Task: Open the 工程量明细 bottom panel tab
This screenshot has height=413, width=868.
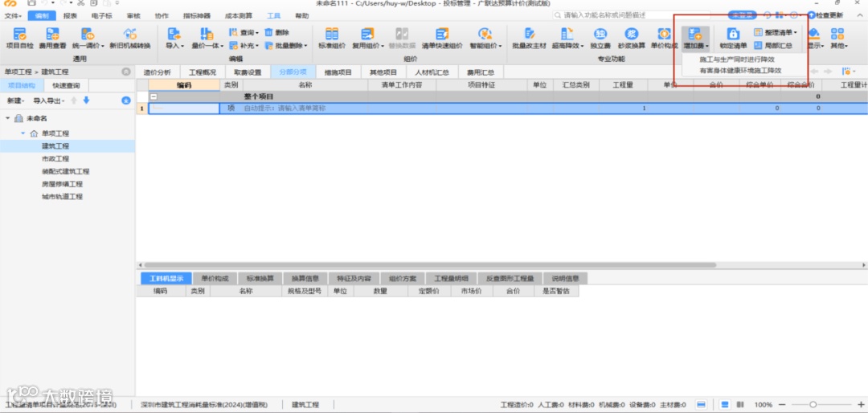Action: coord(451,278)
